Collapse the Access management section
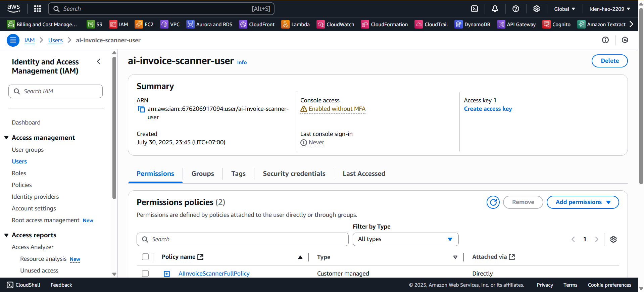The width and height of the screenshot is (644, 292). (6, 138)
